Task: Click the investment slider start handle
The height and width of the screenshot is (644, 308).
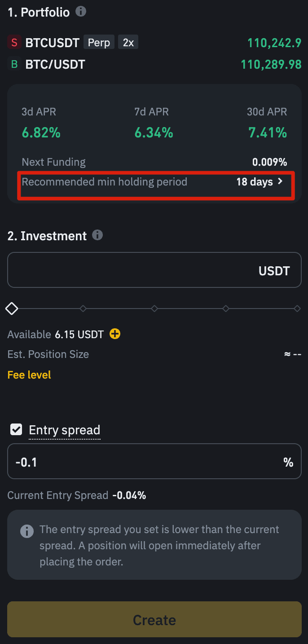Action: pos(12,309)
